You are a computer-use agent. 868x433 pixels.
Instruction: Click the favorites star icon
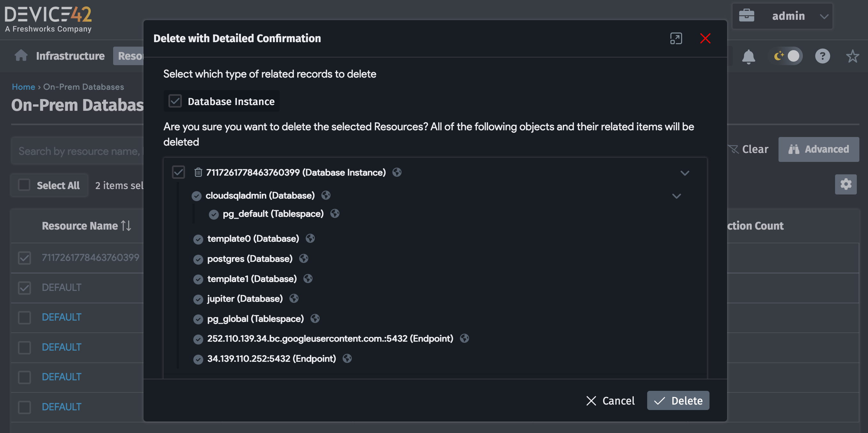853,56
